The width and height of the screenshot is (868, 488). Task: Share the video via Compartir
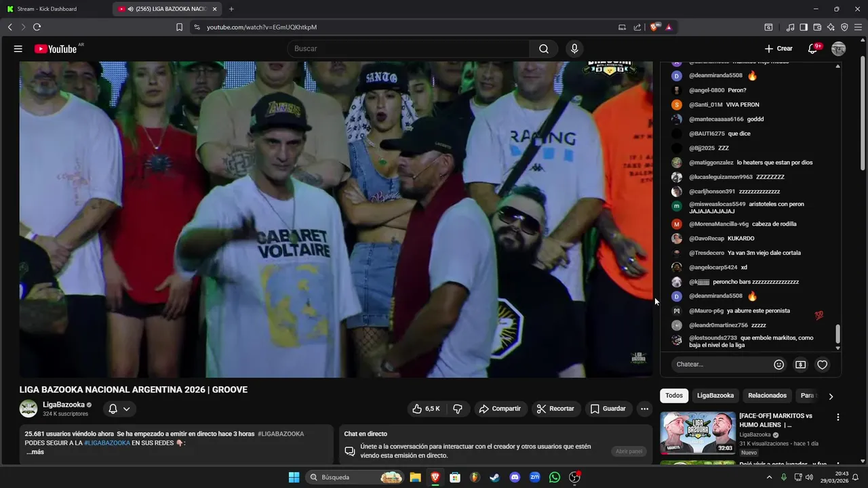point(500,409)
